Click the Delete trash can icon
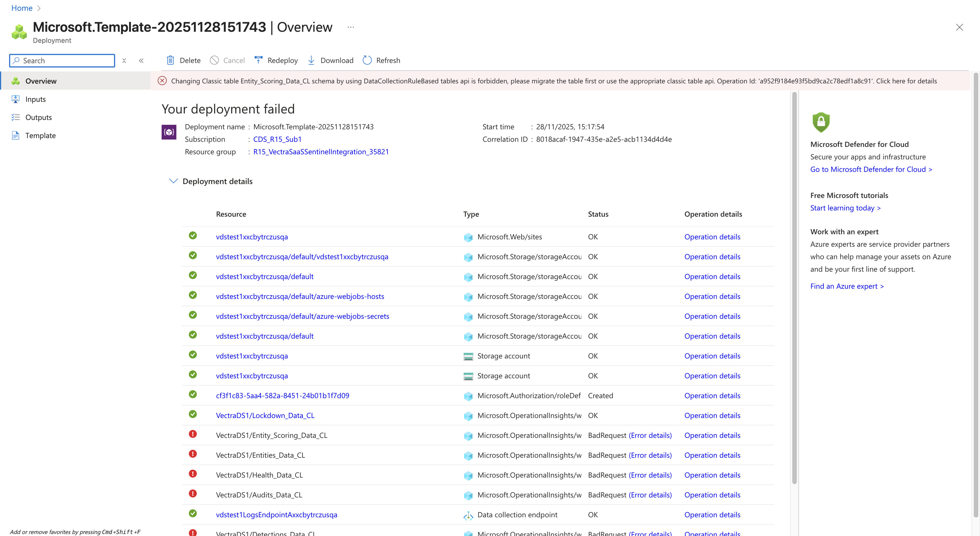This screenshot has height=536, width=980. pos(170,60)
